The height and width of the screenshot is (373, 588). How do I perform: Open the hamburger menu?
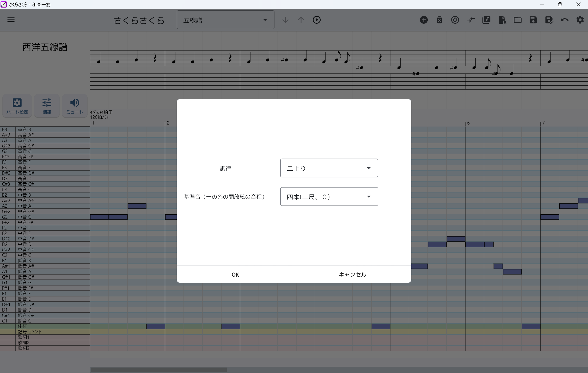click(x=11, y=20)
